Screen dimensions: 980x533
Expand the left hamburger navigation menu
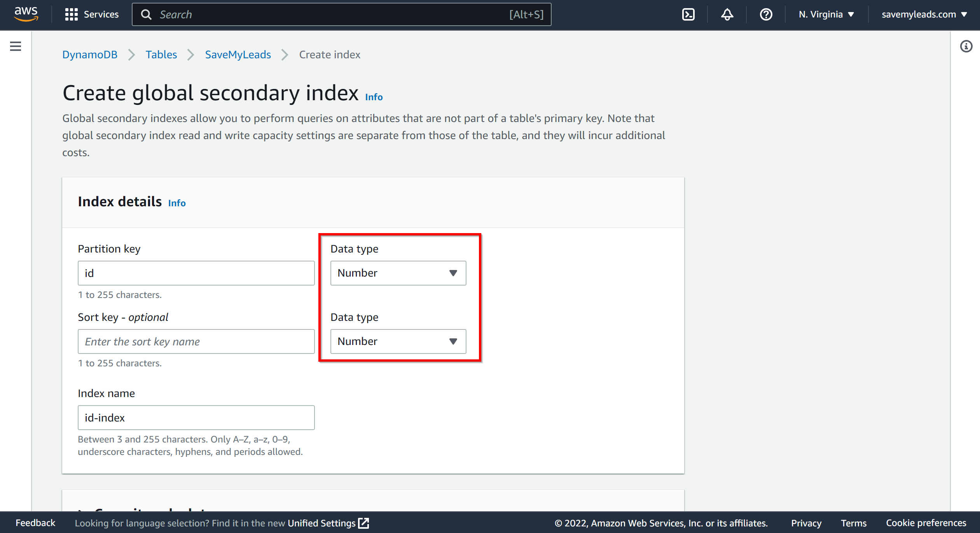(x=16, y=46)
